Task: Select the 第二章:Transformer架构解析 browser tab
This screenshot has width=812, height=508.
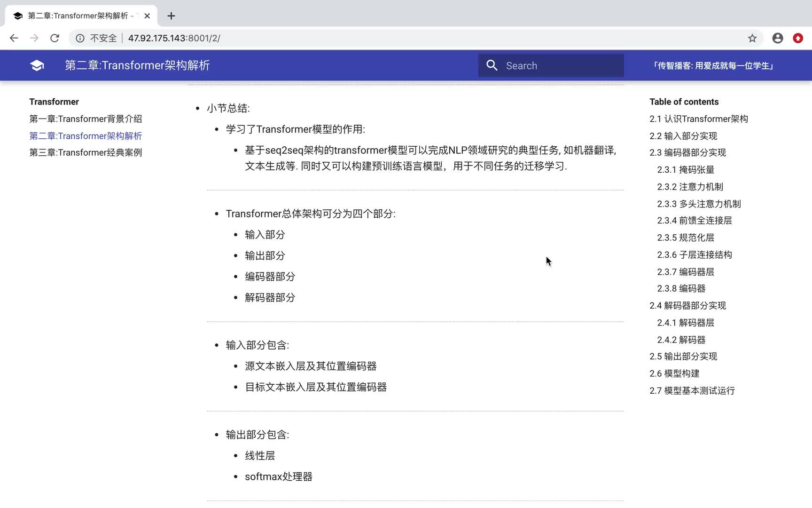Action: 81,16
